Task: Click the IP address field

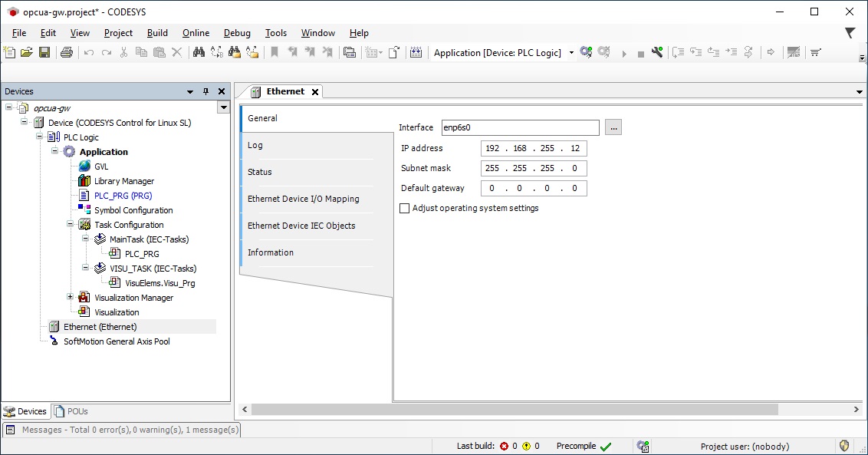Action: [x=534, y=149]
